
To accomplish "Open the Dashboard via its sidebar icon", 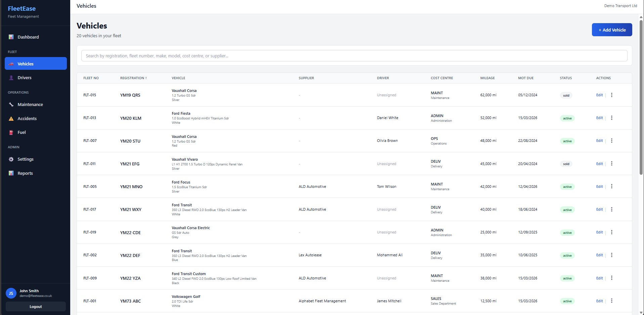I will [x=11, y=37].
